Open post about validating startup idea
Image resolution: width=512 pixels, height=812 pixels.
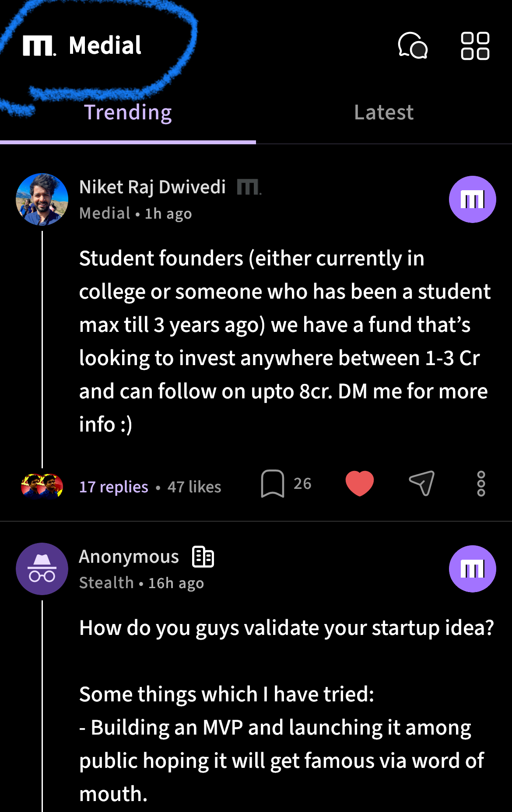click(x=286, y=628)
